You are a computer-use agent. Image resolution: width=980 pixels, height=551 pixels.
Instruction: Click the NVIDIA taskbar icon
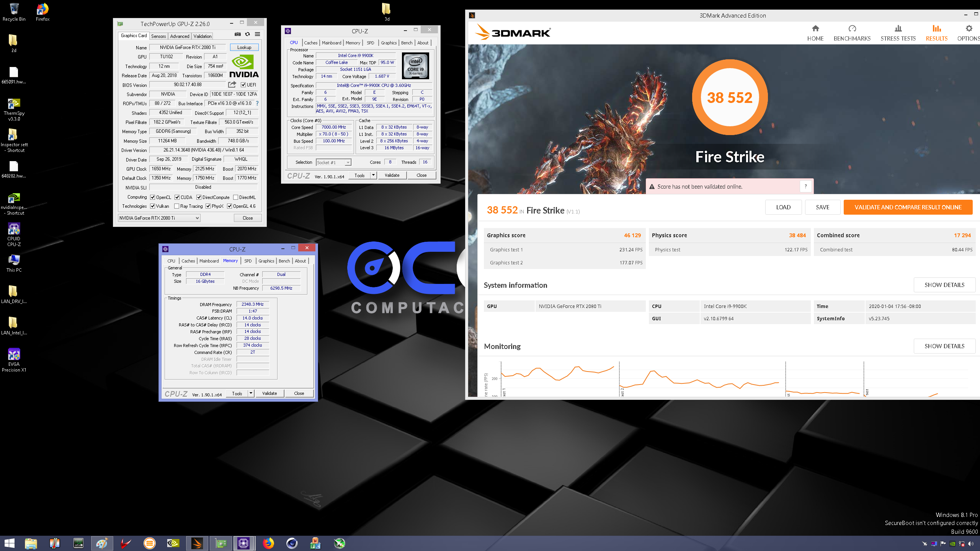(173, 543)
